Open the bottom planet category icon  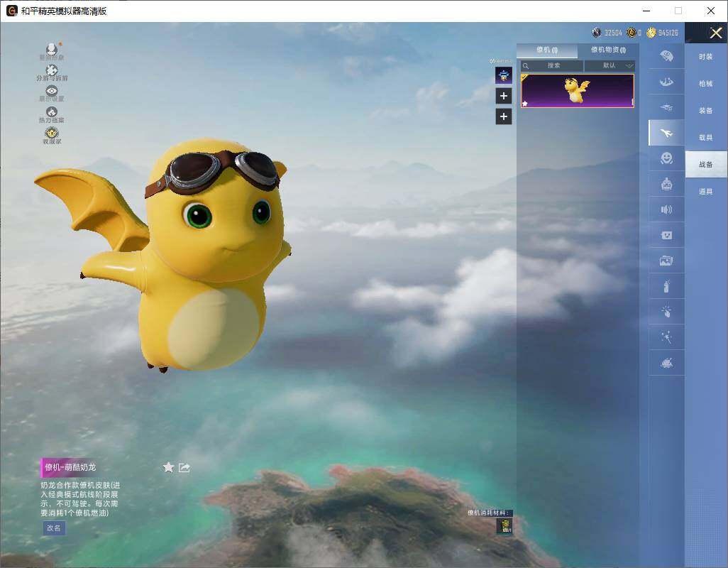click(x=666, y=363)
